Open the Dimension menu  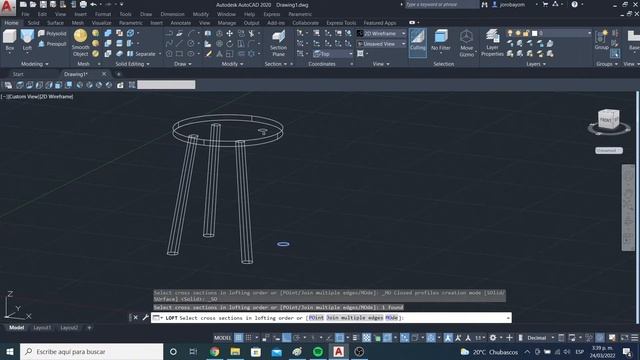click(172, 14)
